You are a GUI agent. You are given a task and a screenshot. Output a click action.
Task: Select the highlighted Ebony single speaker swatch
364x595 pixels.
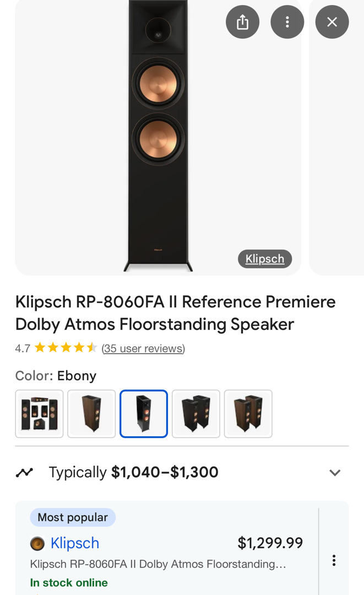point(144,414)
